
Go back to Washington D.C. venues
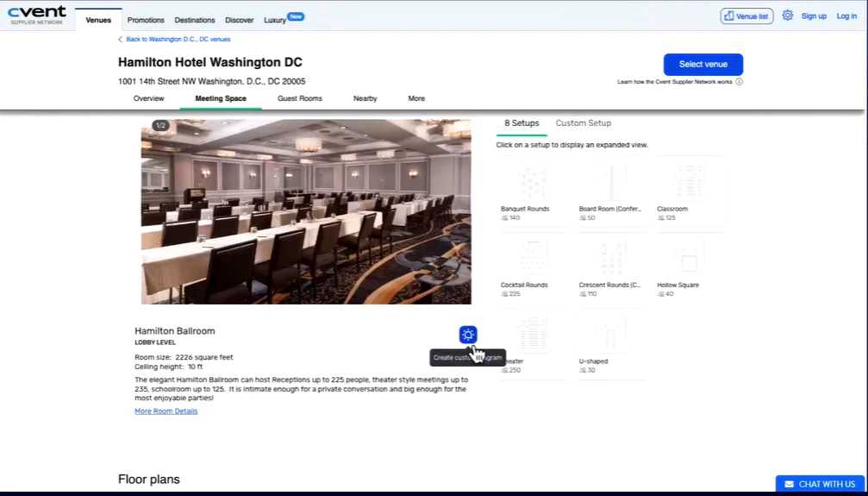(174, 40)
